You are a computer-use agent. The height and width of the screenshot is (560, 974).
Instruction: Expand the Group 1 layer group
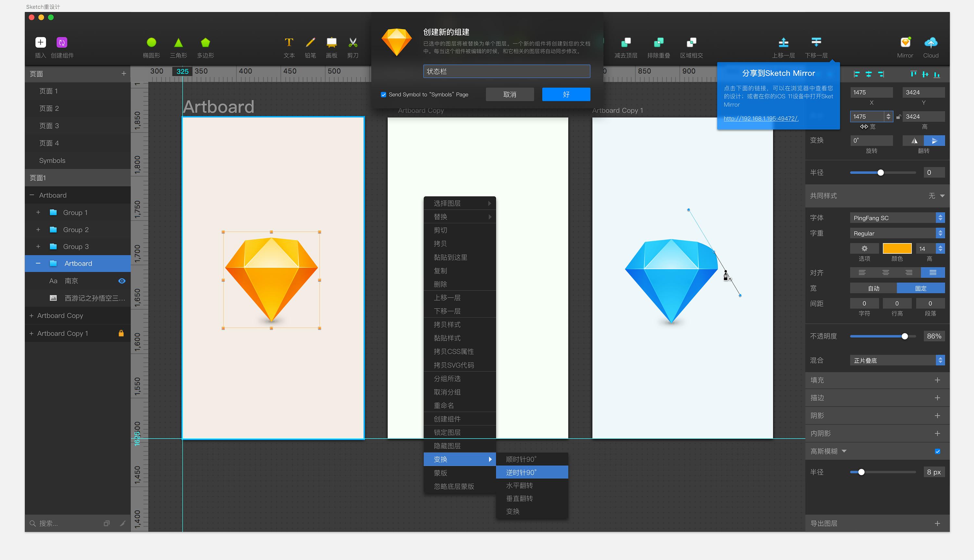click(x=38, y=212)
